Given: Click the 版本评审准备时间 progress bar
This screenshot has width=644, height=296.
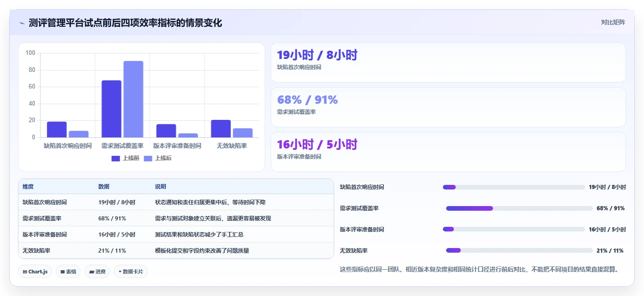Looking at the screenshot, I should tap(514, 229).
